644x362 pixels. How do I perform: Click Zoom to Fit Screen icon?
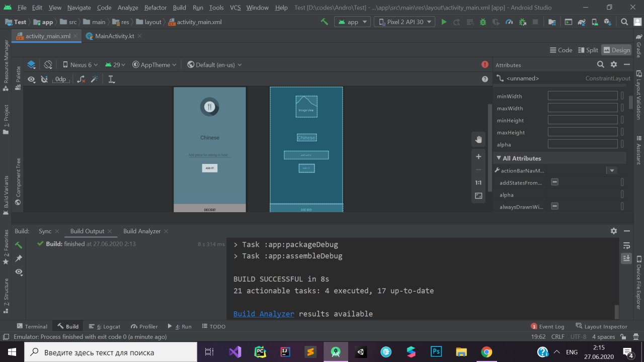478,196
